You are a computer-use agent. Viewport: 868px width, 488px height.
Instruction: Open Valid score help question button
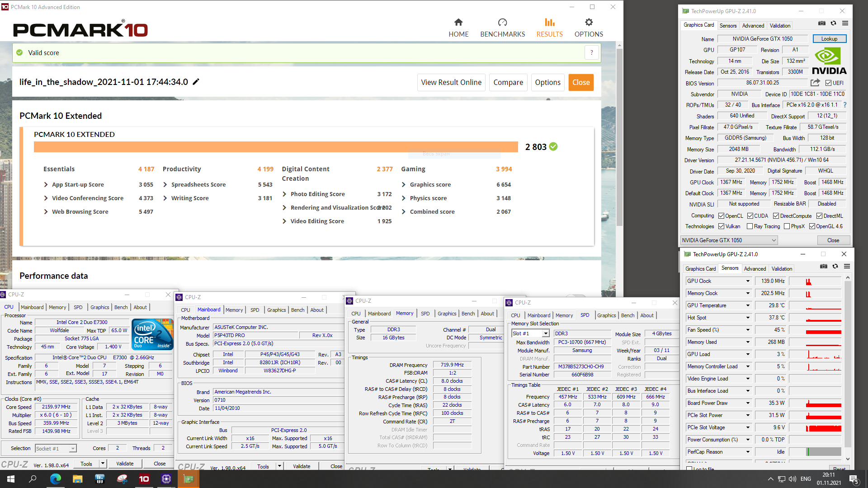coord(592,53)
